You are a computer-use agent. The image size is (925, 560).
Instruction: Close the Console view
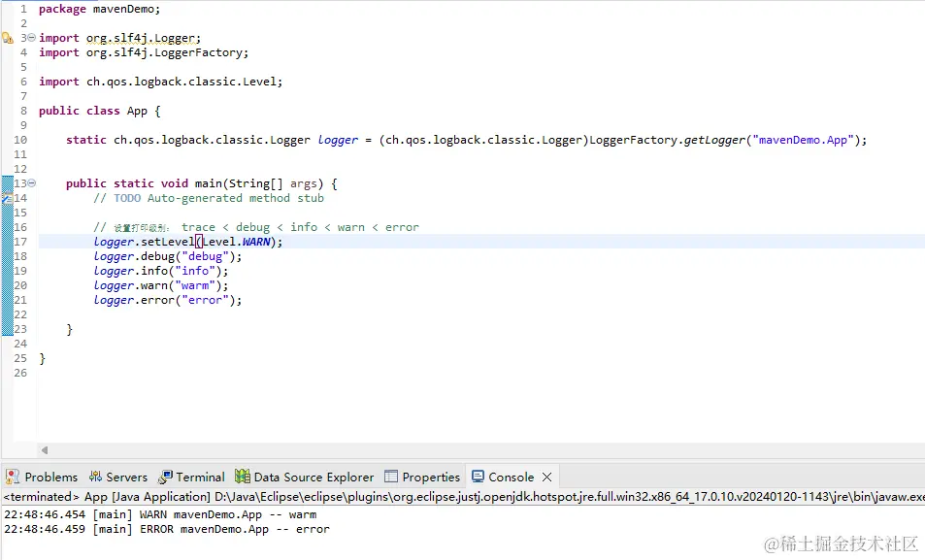[546, 477]
